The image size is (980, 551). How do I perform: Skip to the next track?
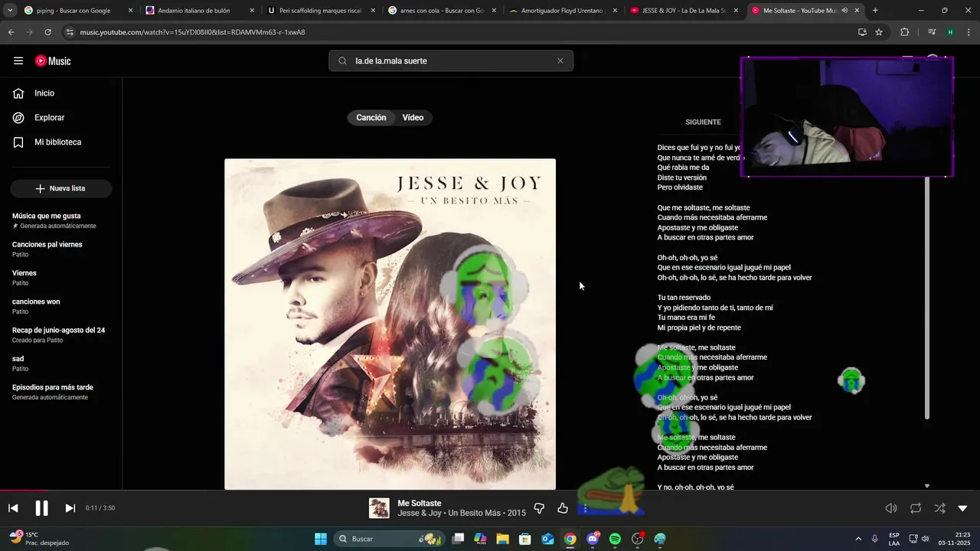70,508
